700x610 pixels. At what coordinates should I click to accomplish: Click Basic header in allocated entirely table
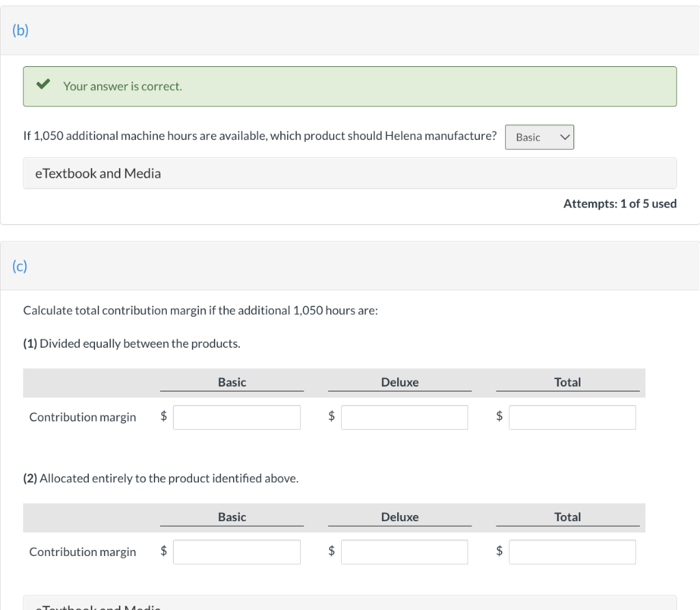click(x=232, y=517)
